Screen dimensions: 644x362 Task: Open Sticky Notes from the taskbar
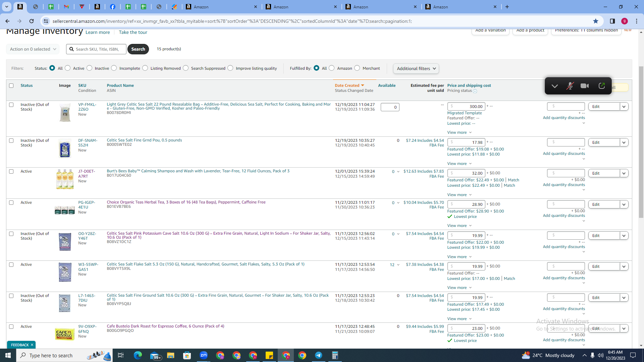(x=269, y=355)
